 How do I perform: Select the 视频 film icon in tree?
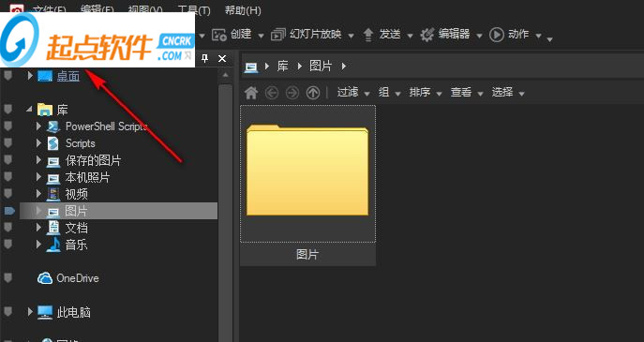[x=53, y=194]
